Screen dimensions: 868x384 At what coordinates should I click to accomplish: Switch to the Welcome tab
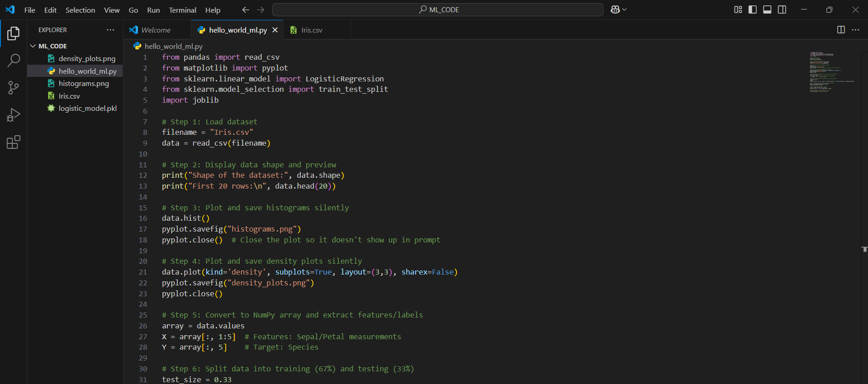click(157, 30)
